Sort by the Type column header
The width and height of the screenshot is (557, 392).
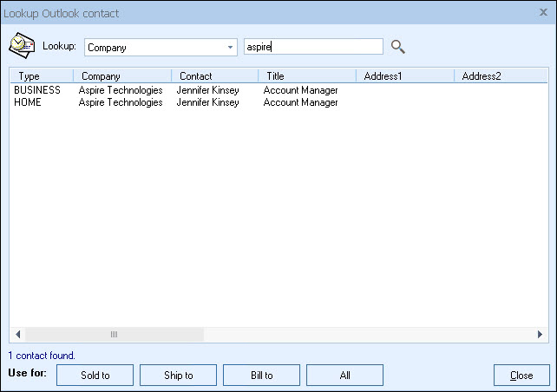point(40,76)
